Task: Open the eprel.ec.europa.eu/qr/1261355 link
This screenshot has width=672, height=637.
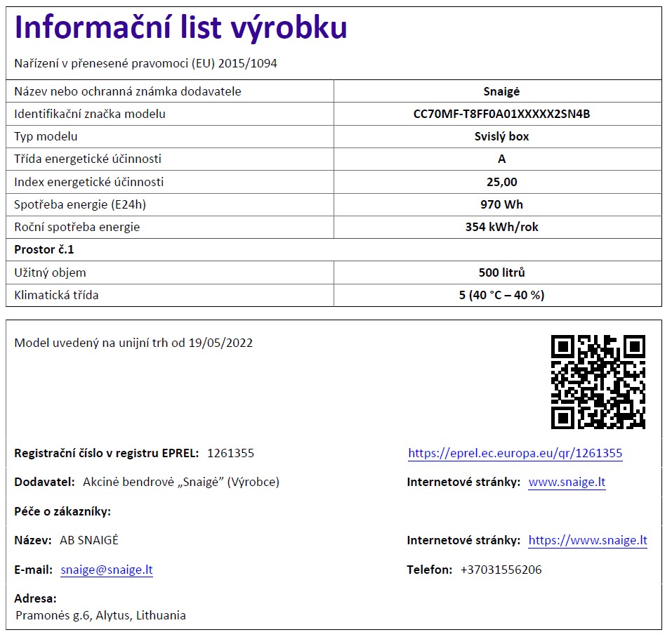Action: (515, 453)
